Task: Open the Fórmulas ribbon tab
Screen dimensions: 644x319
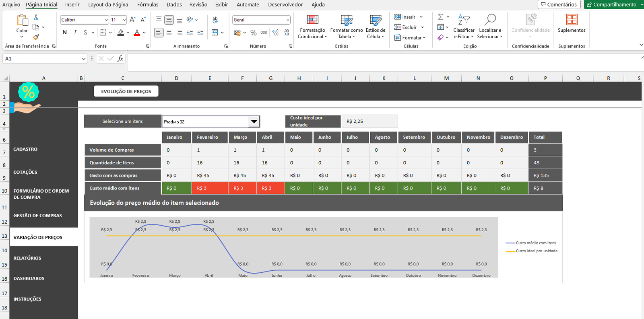Action: pos(147,4)
